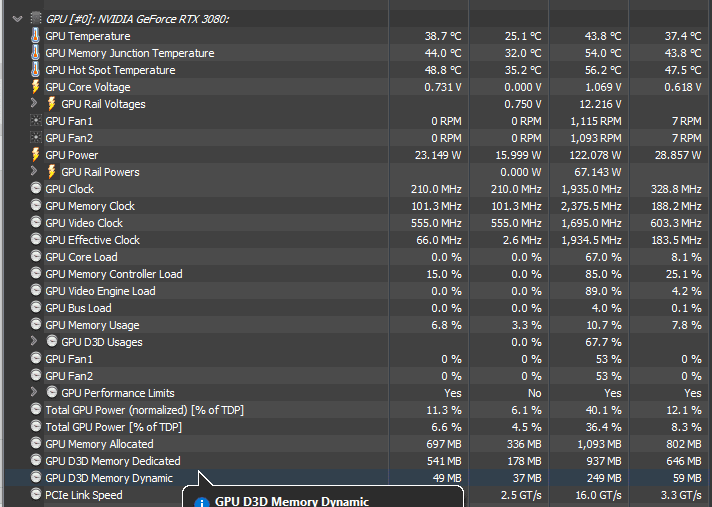
Task: Click gauge icon beside GPU Memory Controller Load
Action: click(x=36, y=273)
